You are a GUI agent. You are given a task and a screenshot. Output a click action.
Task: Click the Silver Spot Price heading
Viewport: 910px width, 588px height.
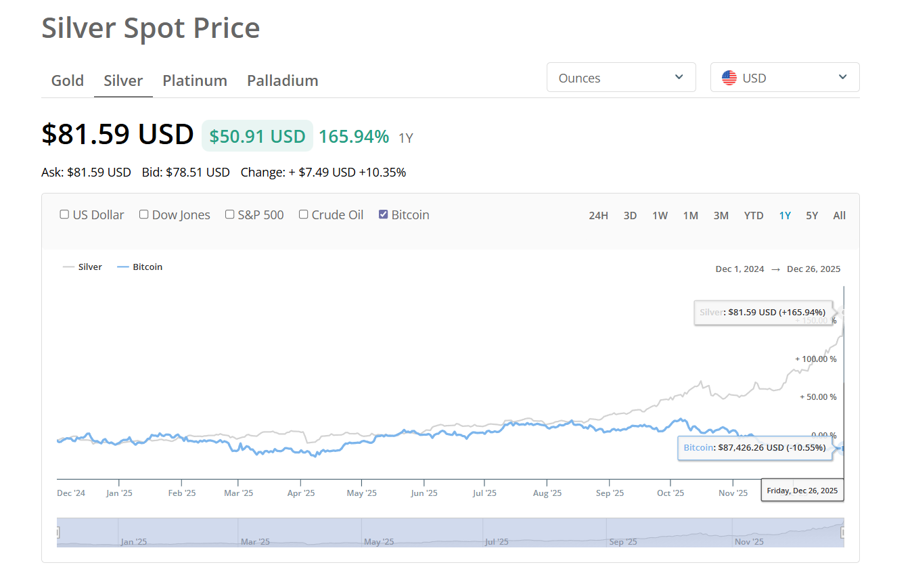coord(151,28)
